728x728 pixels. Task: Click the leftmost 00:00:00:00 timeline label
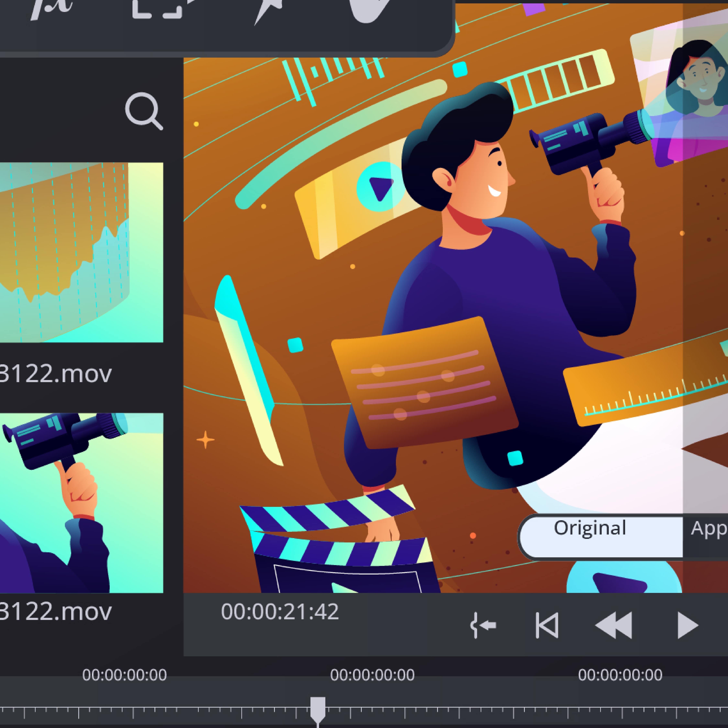pyautogui.click(x=125, y=675)
